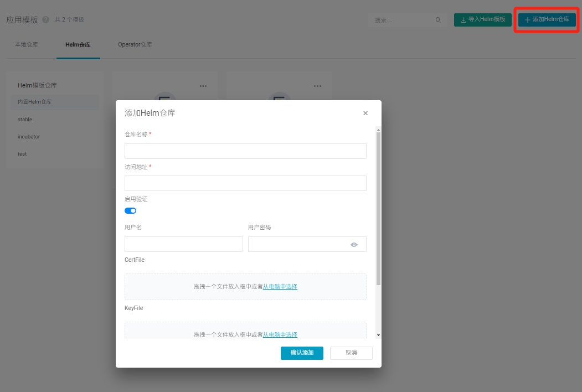Click 导入Helm模板 button
Image resolution: width=582 pixels, height=392 pixels.
coord(482,19)
